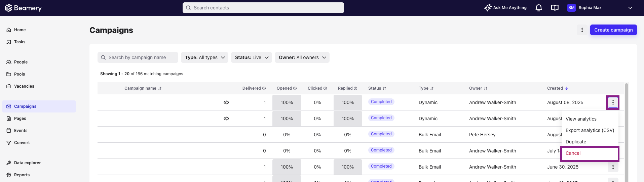The width and height of the screenshot is (644, 182).
Task: Show Replied column help icon
Action: point(355,88)
